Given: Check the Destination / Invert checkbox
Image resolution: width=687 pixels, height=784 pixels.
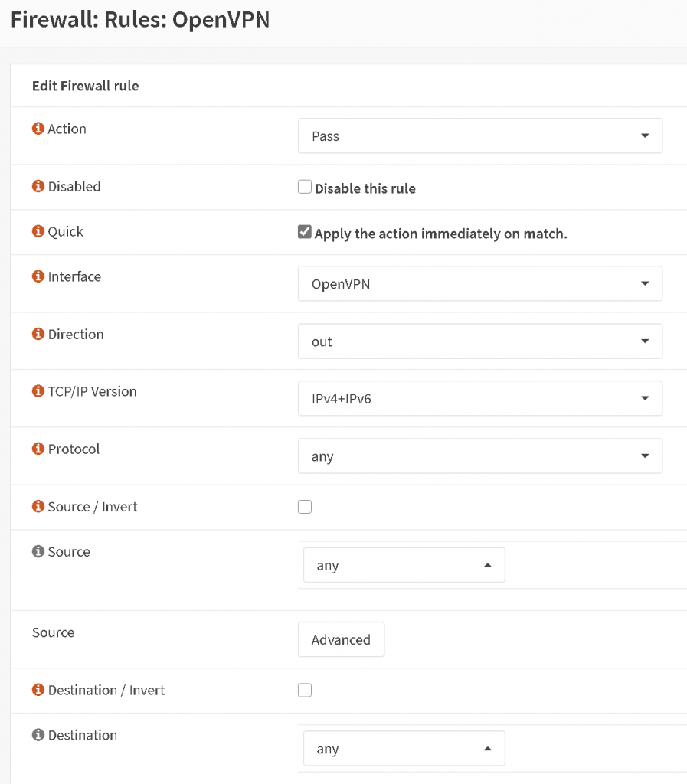Looking at the screenshot, I should pos(304,690).
